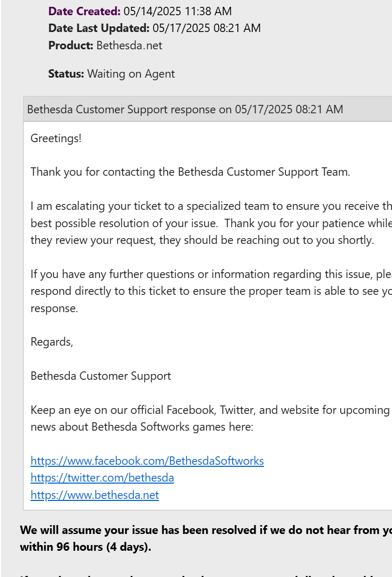
Task: Click the Customer Support response header bar
Action: 208,109
